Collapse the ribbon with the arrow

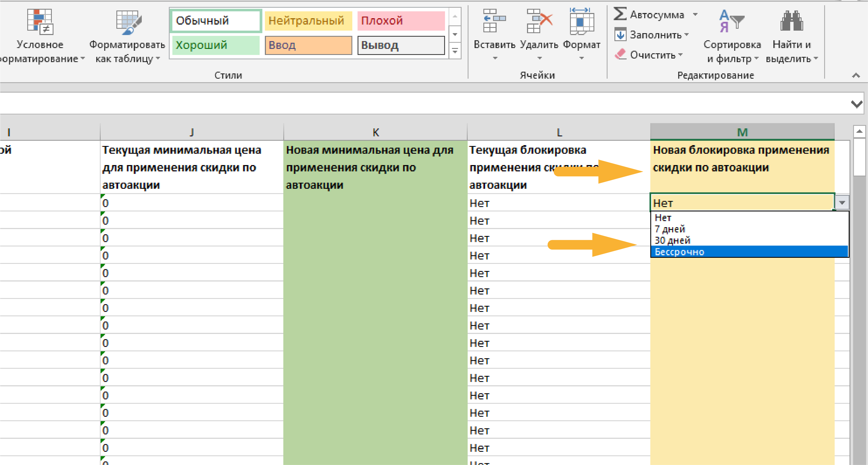(x=856, y=75)
